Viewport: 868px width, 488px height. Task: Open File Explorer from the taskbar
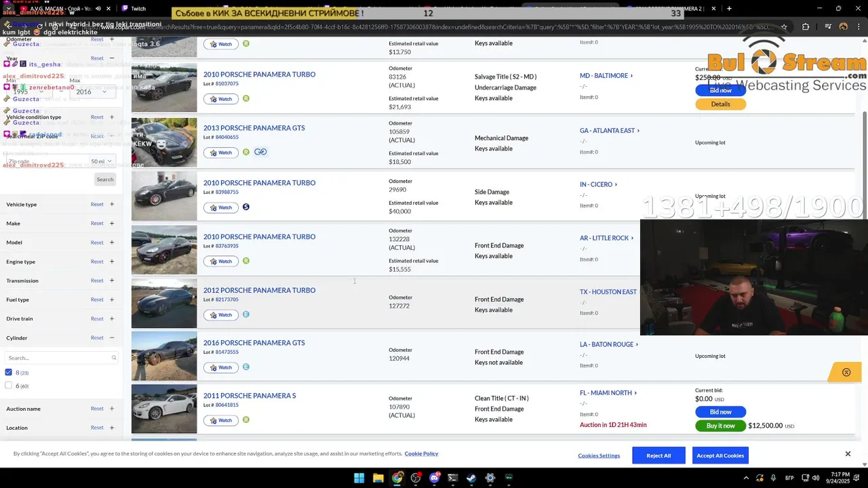pyautogui.click(x=378, y=478)
